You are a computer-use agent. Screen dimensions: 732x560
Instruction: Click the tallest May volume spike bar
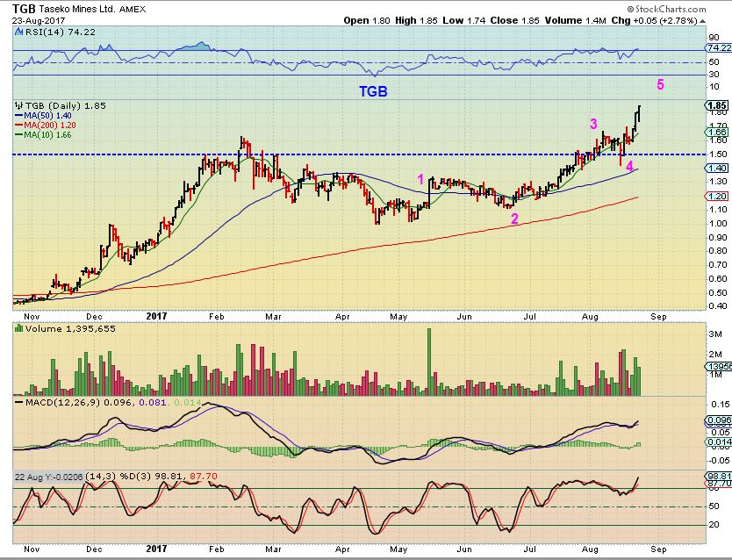pyautogui.click(x=429, y=363)
